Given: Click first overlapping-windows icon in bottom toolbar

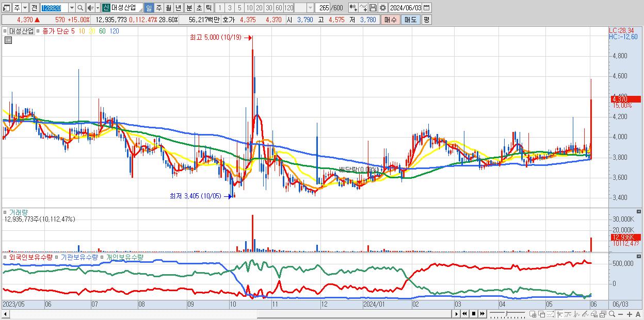Looking at the screenshot, I should [533, 314].
